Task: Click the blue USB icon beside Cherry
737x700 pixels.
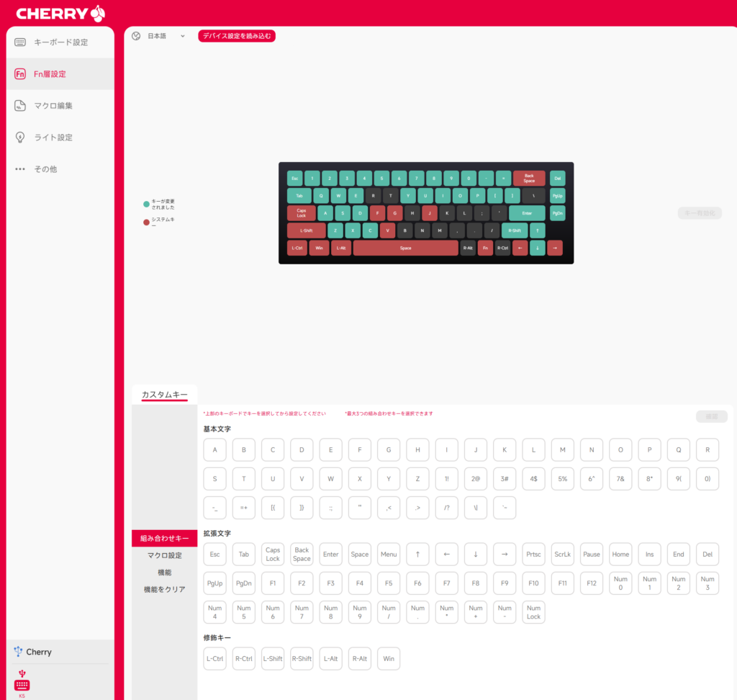Action: tap(19, 651)
